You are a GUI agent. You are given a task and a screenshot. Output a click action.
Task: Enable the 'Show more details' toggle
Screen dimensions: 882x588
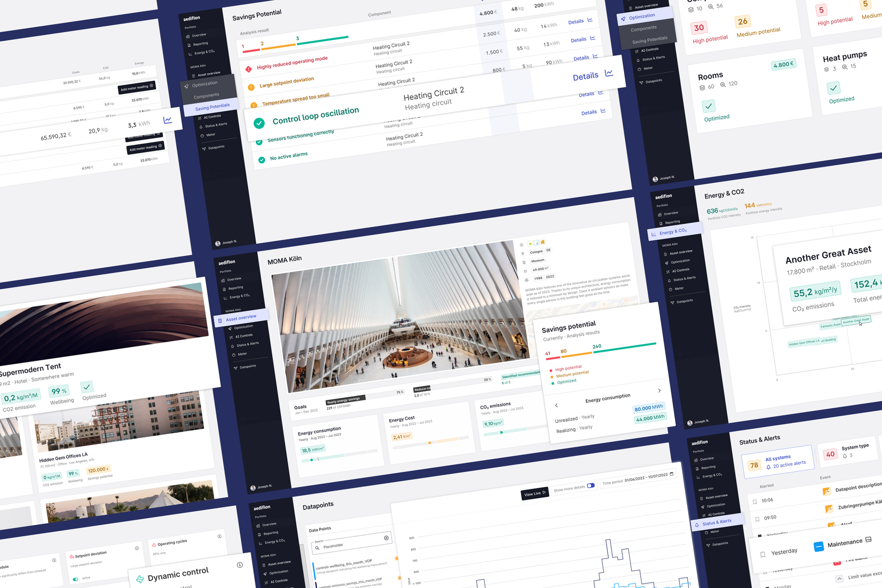(591, 485)
